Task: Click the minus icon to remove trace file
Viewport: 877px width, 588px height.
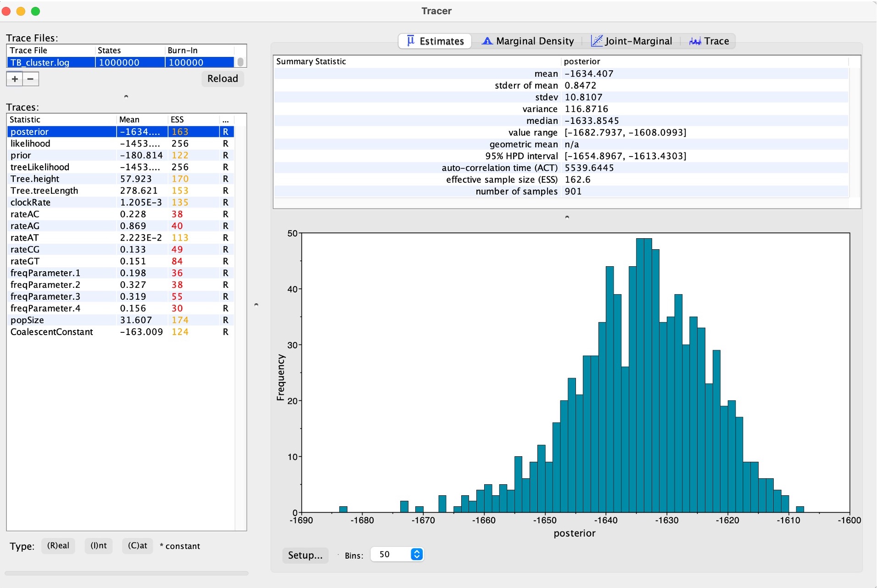Action: pos(30,79)
